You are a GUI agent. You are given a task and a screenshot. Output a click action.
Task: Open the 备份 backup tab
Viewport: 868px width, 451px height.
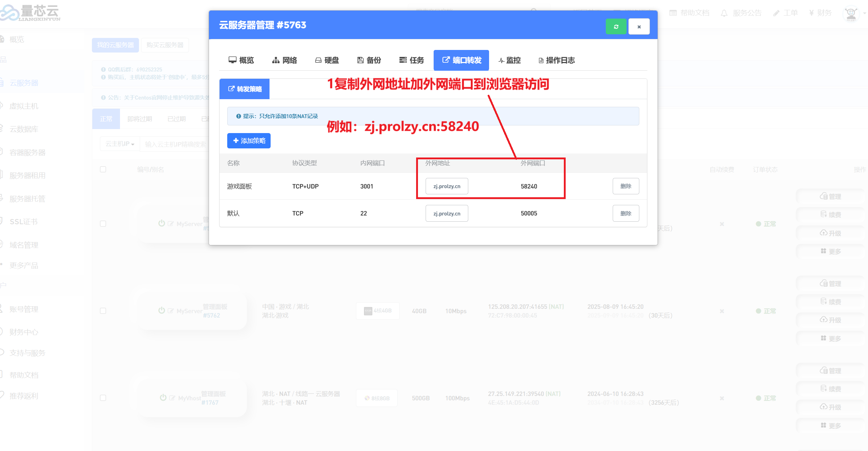pyautogui.click(x=369, y=60)
